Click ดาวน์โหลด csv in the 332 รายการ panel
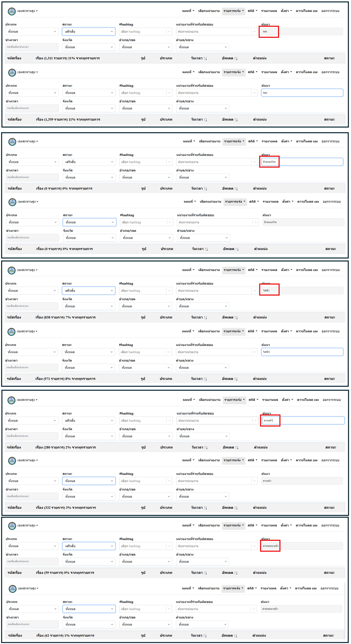This screenshot has height=644, width=351. tap(306, 460)
